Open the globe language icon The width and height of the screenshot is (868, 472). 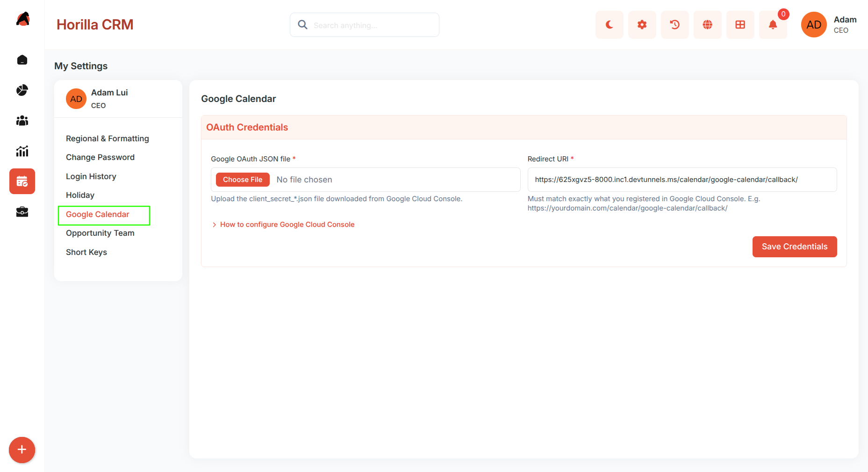708,25
